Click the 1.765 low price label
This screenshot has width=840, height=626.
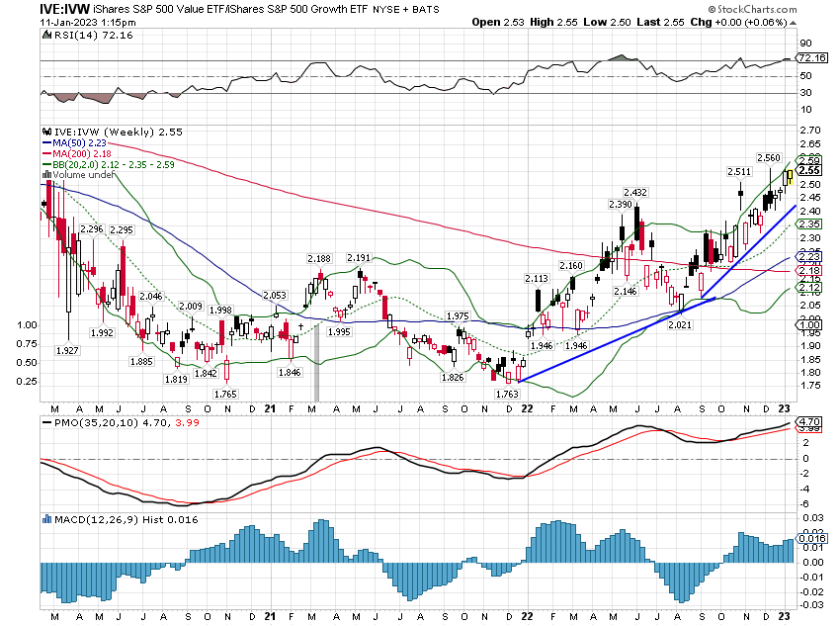click(225, 394)
